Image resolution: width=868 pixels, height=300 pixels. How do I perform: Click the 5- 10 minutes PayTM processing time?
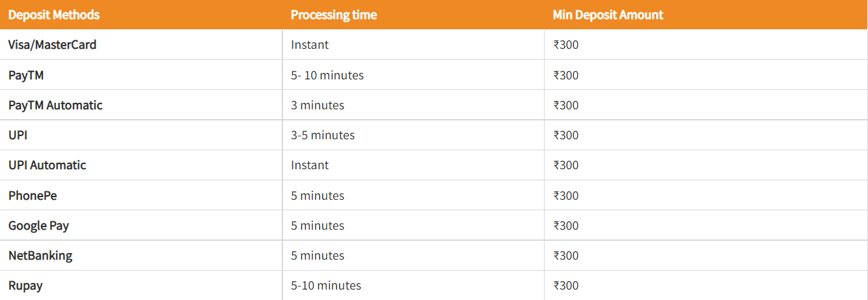(x=327, y=75)
